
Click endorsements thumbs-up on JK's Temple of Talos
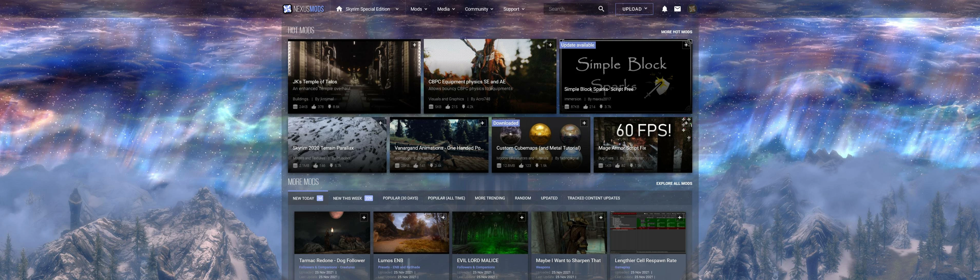313,107
